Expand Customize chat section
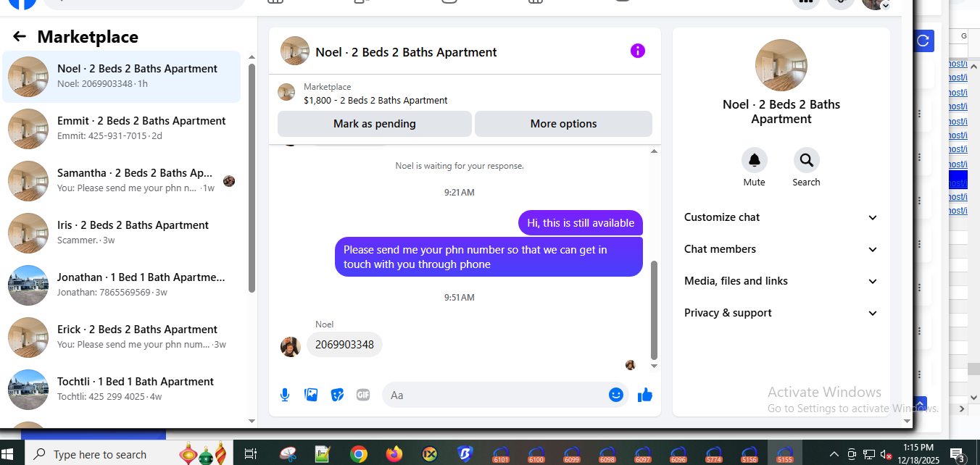980x465 pixels. point(781,217)
